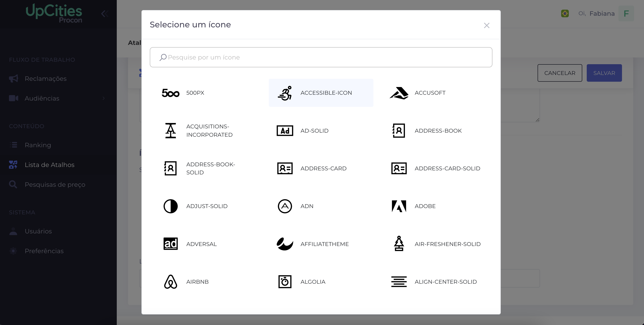Pick the AIR-FRESHENER-SOLID tree icon
Screen dimensions: 644x325
pos(399,244)
